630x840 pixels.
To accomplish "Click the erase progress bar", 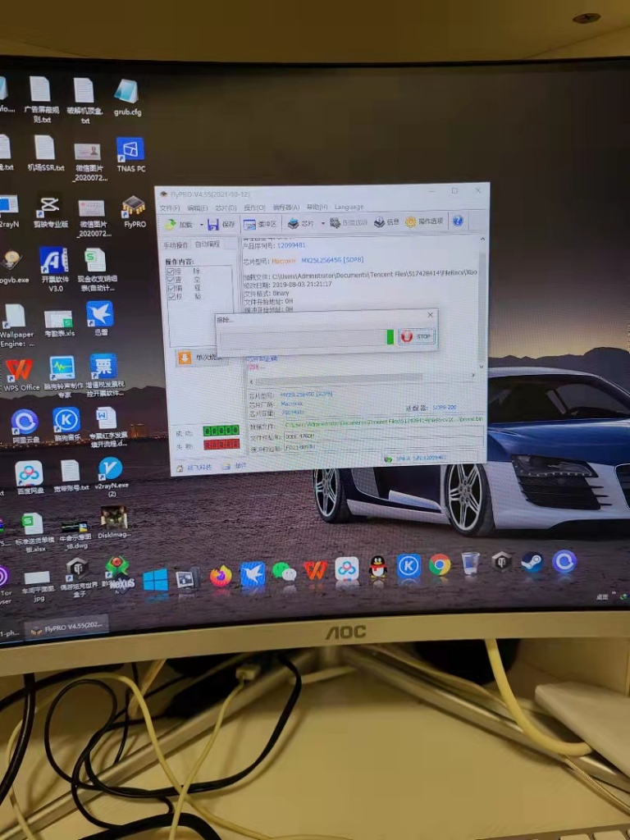I will 307,337.
